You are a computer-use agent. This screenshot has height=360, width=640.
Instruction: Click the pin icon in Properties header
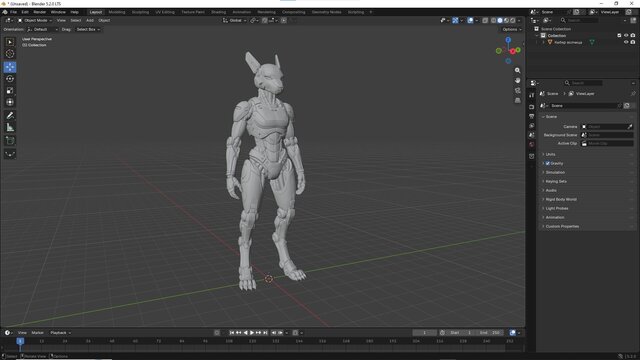[x=633, y=93]
